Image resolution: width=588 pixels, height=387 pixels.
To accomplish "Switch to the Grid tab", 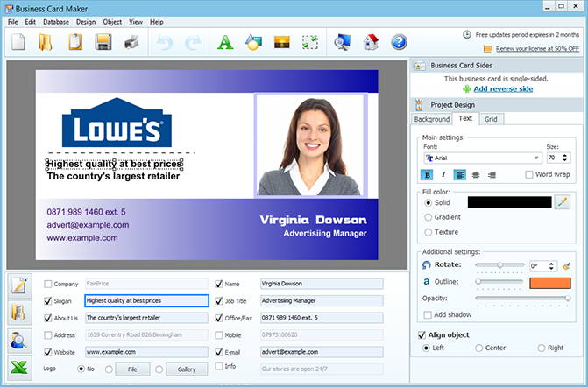I will pyautogui.click(x=491, y=119).
